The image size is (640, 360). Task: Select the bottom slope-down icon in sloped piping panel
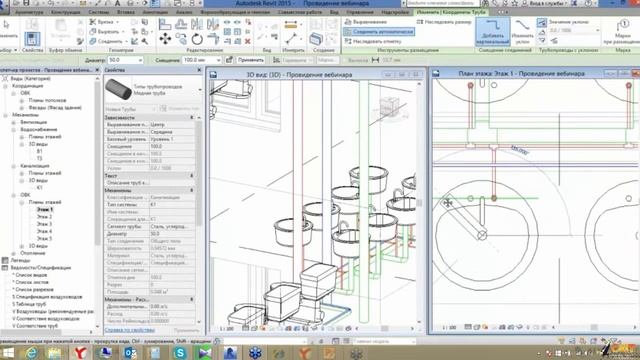tap(542, 41)
